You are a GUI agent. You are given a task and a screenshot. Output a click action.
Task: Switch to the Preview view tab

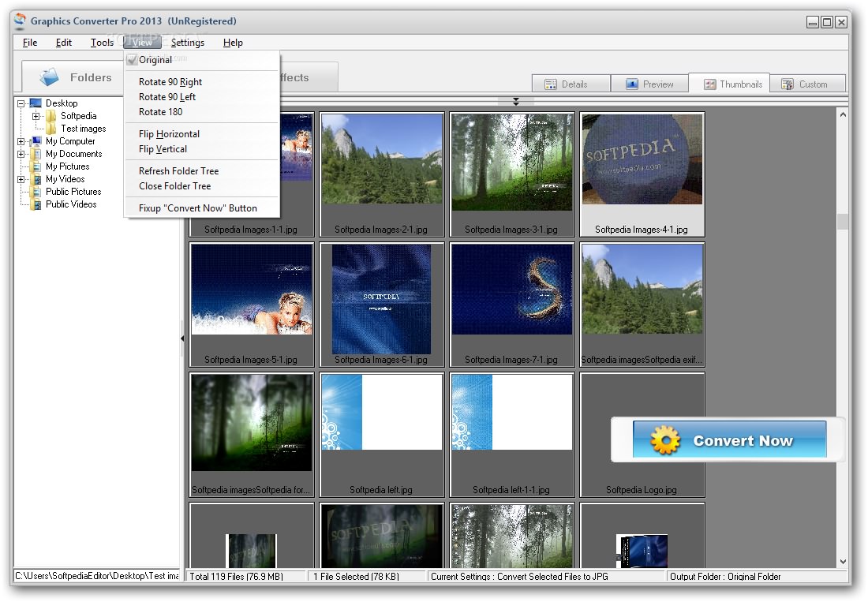650,84
